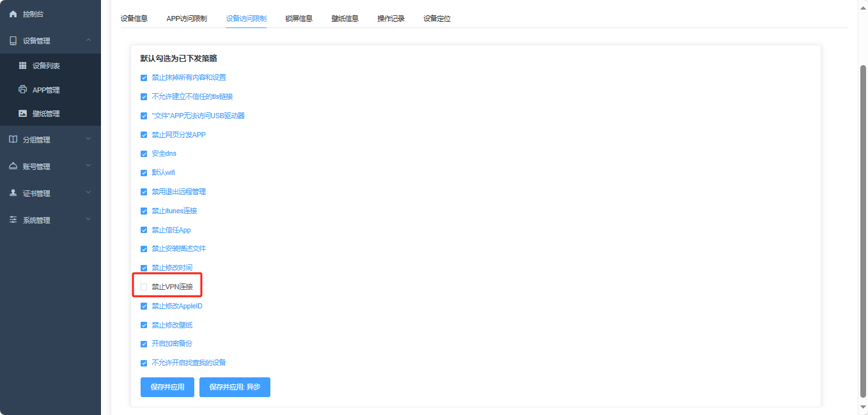This screenshot has height=415, width=868.
Task: Switch to the 设备定位 tab
Action: (437, 19)
